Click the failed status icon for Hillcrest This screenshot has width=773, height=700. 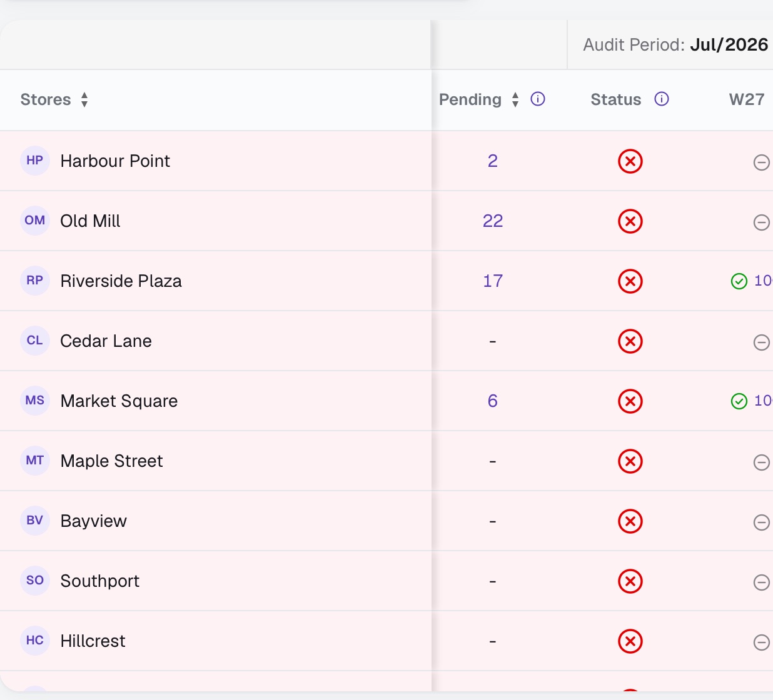tap(630, 641)
